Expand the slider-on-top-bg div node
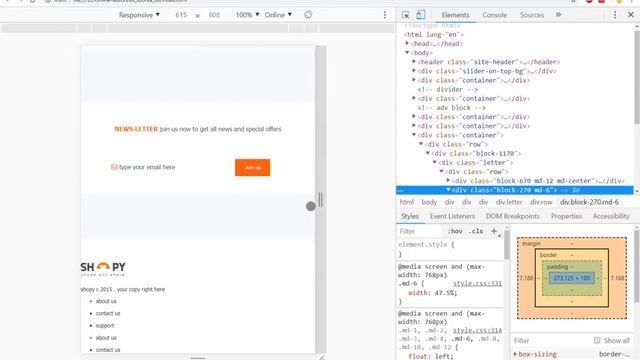Viewport: 640px width, 360px height. tap(414, 71)
